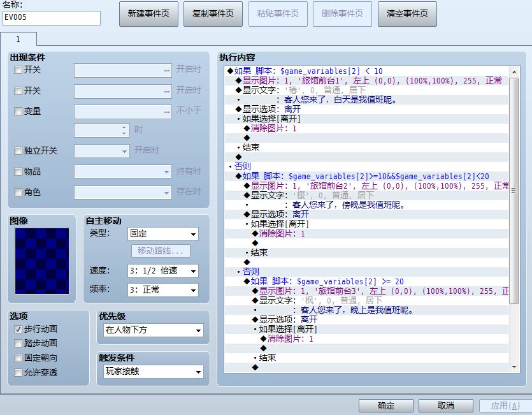Open the 类型 dropdown showing 固定
This screenshot has width=532, height=415.
point(163,234)
